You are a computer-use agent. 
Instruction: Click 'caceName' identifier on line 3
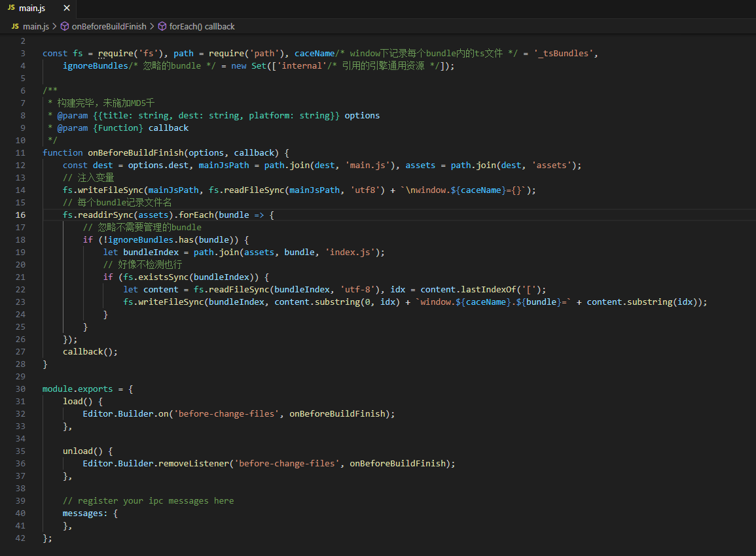pyautogui.click(x=314, y=54)
